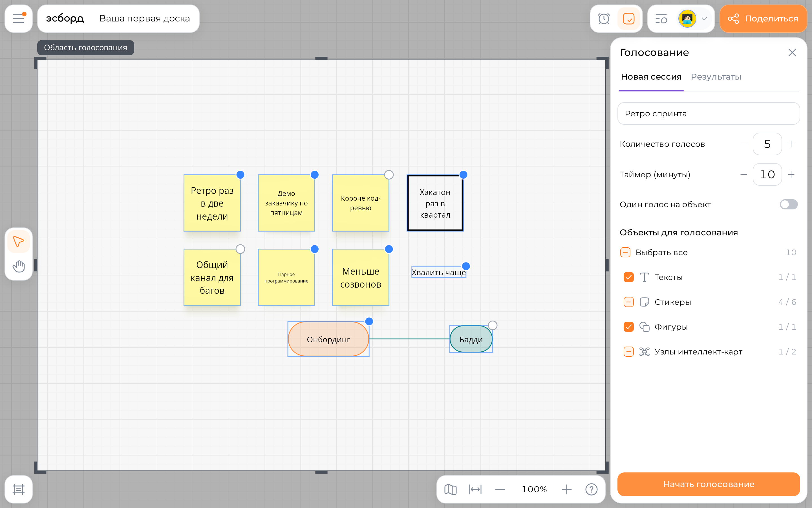Toggle the Стикеры checkbox
Screen dimensions: 812x508
628,302
